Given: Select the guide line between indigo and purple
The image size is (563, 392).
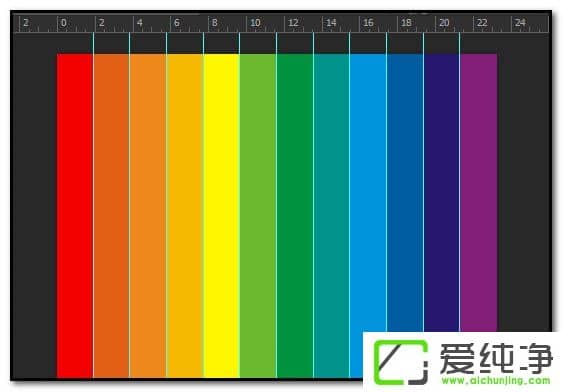Looking at the screenshot, I should [460, 182].
